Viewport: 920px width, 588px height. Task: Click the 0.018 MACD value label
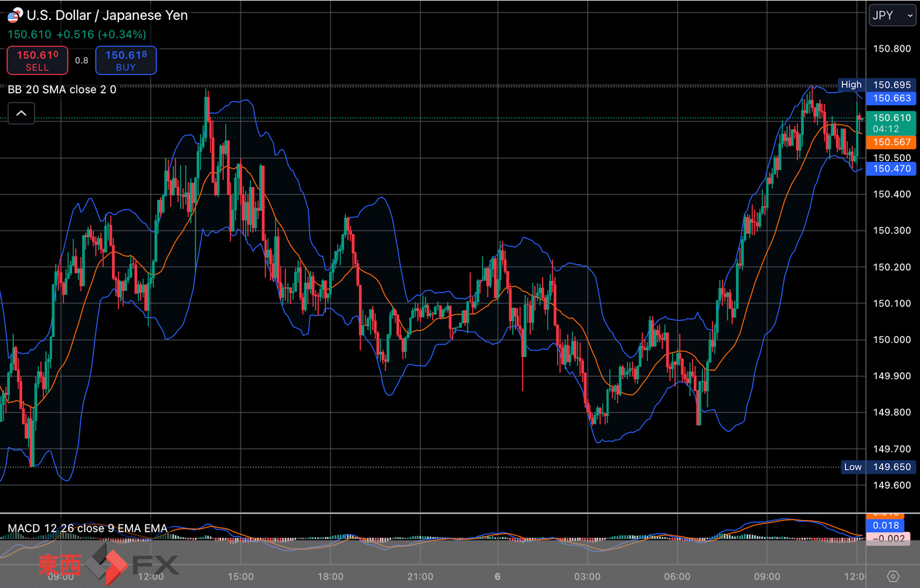(885, 525)
